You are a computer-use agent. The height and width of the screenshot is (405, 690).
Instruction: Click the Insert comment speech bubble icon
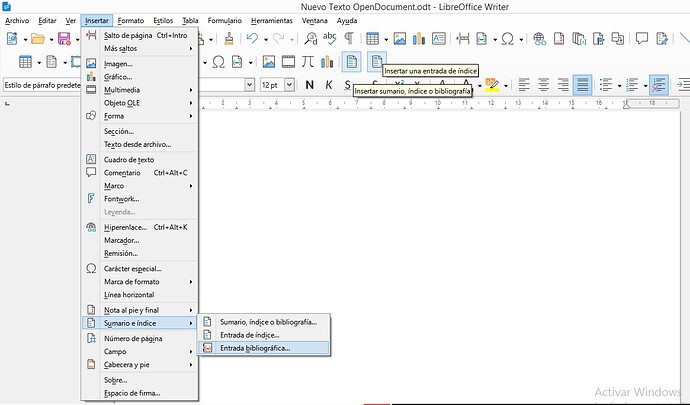[x=642, y=39]
